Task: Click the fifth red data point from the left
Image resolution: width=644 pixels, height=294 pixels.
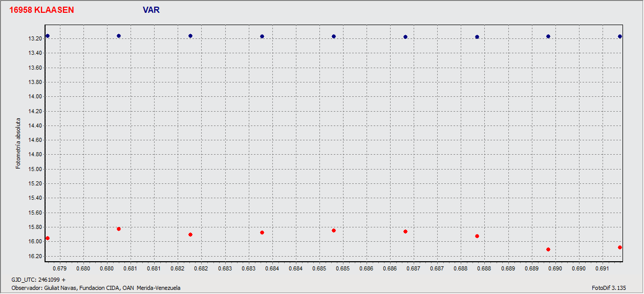Action: coord(334,230)
